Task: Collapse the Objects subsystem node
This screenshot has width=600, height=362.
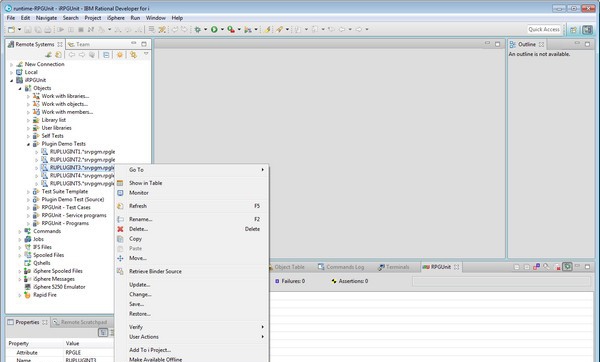Action: (x=20, y=88)
